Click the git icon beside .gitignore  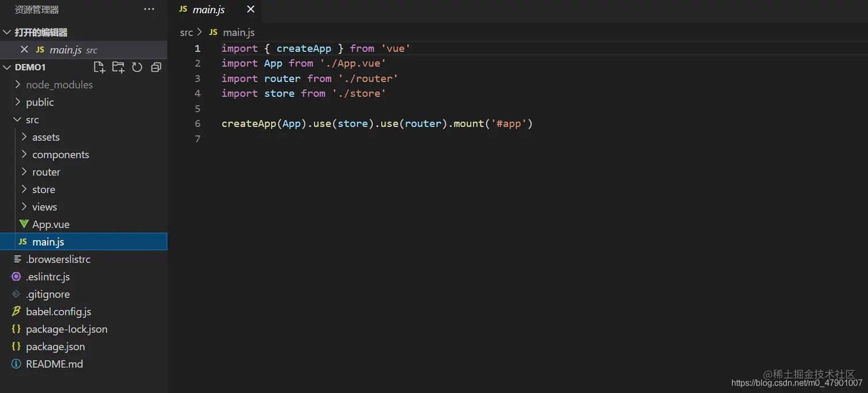click(x=16, y=294)
